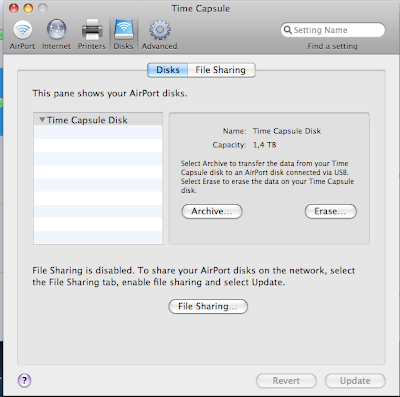Image resolution: width=400 pixels, height=397 pixels.
Task: Collapse the Time Capsule Disk triangle
Action: point(42,120)
